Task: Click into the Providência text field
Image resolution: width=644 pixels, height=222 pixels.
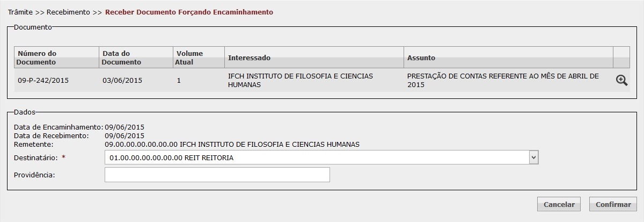Action: pos(217,175)
